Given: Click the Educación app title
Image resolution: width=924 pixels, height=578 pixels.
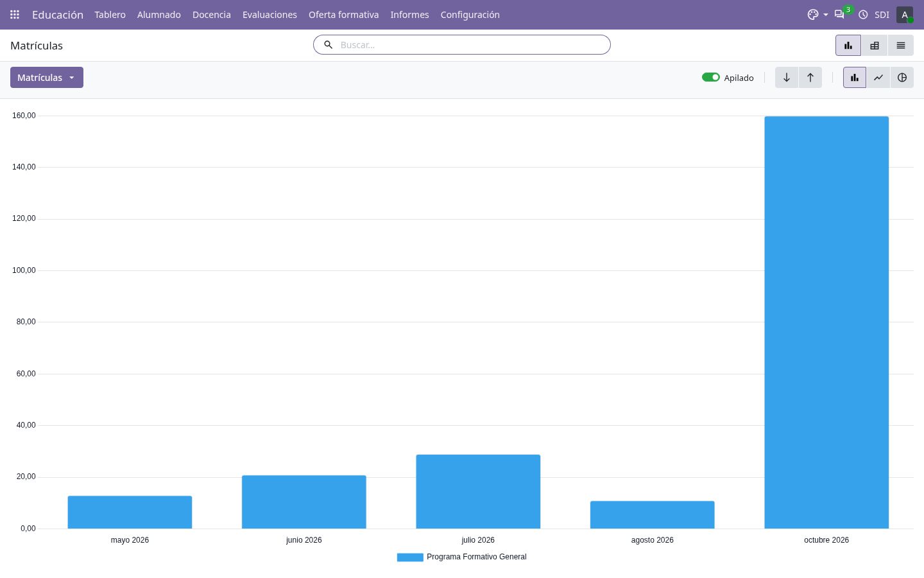Looking at the screenshot, I should click(x=58, y=14).
